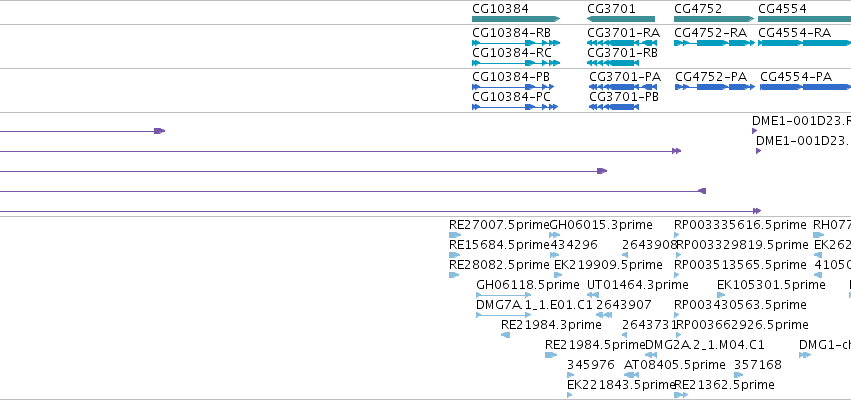
Task: Click the CG3701-PB protein glyph
Action: coord(614,107)
